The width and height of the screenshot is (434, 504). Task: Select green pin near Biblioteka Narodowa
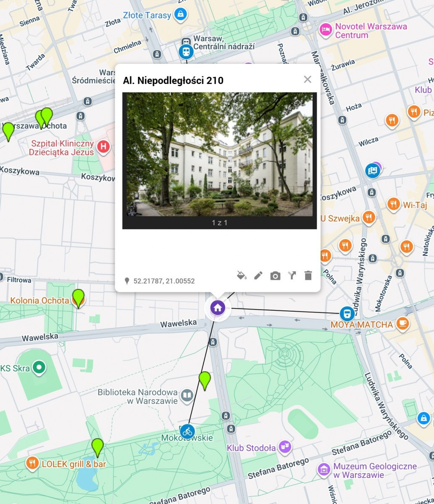pyautogui.click(x=205, y=380)
